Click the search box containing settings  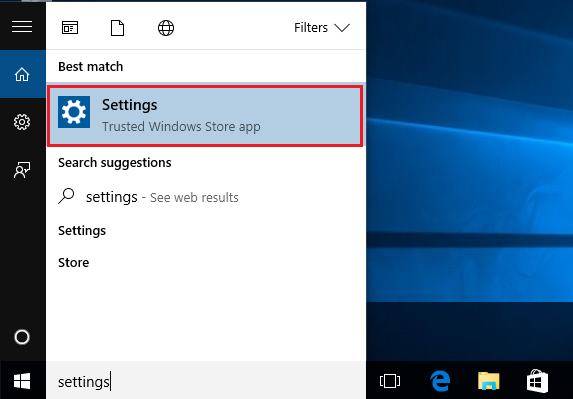click(x=206, y=381)
